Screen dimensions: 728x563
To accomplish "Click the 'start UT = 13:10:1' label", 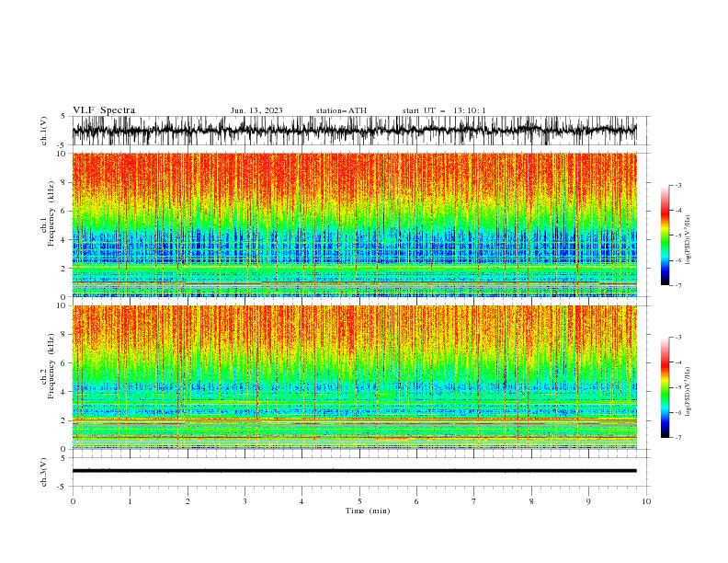I will [x=444, y=110].
